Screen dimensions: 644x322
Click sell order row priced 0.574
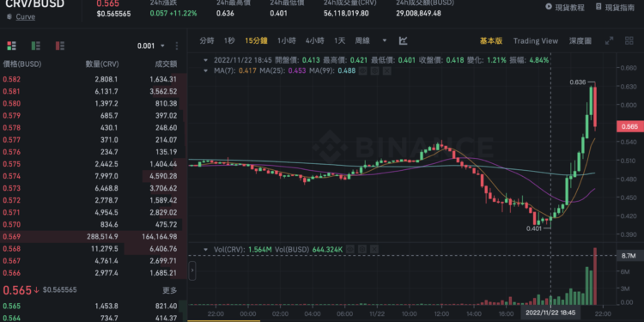94,176
